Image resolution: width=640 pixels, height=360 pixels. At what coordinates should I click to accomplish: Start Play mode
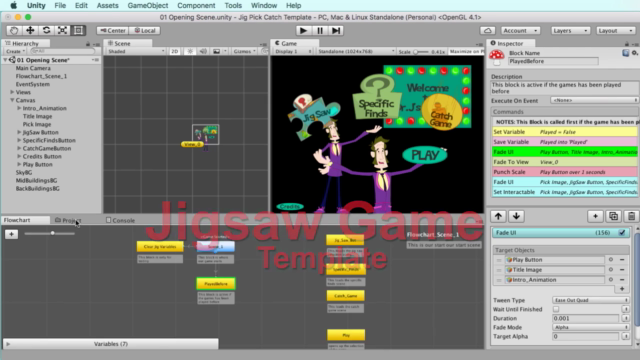pyautogui.click(x=303, y=30)
